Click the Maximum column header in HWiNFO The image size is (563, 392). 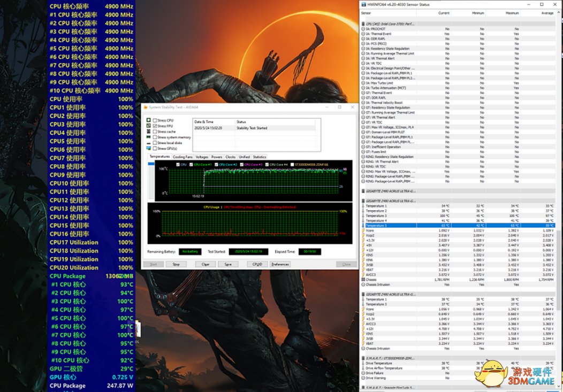tap(503, 13)
